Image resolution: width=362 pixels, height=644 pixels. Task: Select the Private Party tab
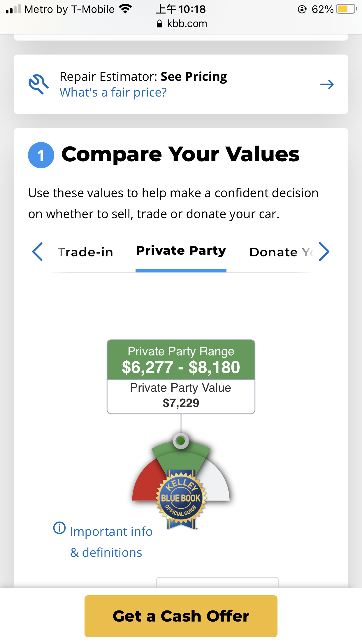181,251
